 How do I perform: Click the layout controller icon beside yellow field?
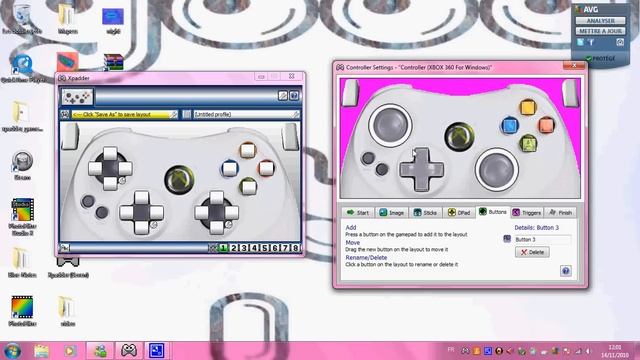coord(65,115)
